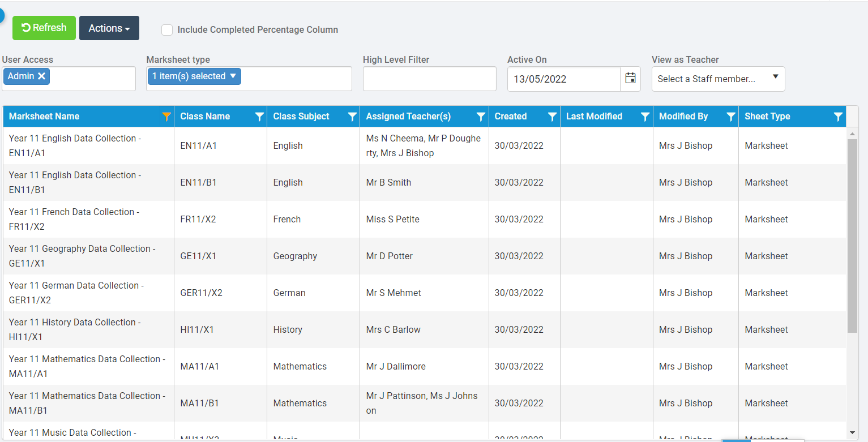Open the View as Teacher staff selector
Viewport: 868px width, 442px height.
(717, 79)
